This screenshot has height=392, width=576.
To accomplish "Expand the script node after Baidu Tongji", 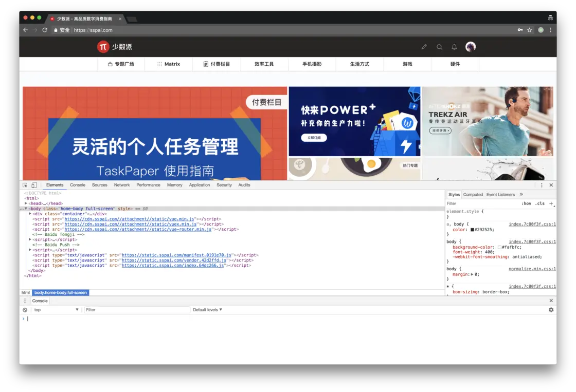I will tap(30, 239).
